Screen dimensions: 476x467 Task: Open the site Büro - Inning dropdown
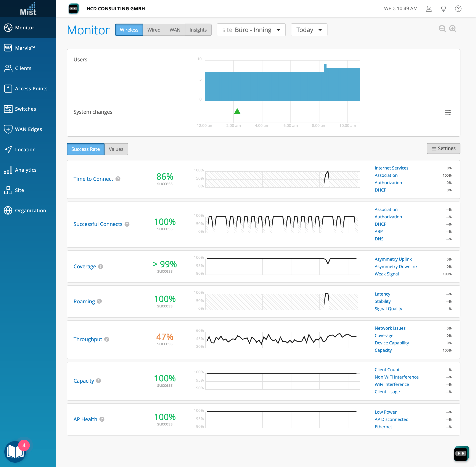click(x=251, y=30)
